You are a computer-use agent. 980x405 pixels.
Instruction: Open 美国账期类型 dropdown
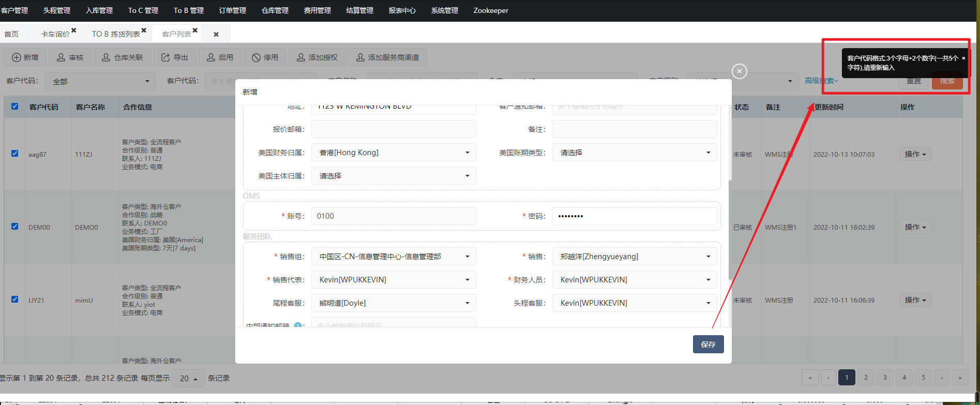point(635,153)
